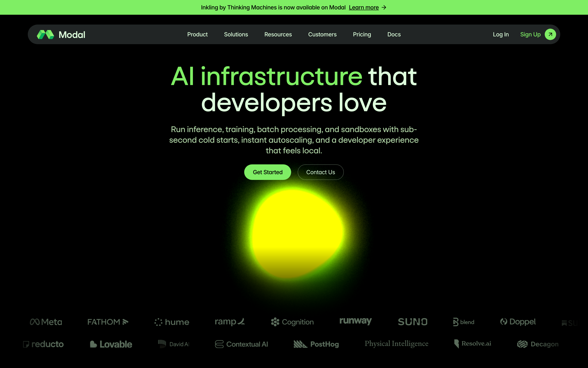Click the Cognition logo
The image size is (588, 368).
[292, 322]
